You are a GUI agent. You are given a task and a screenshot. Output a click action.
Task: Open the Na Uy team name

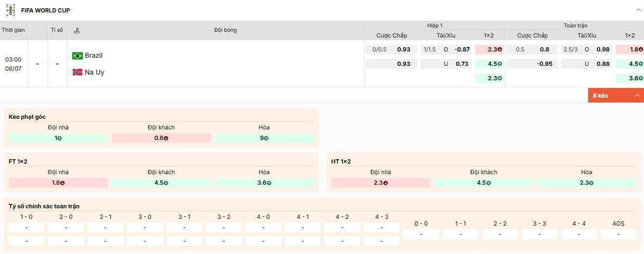pos(94,72)
